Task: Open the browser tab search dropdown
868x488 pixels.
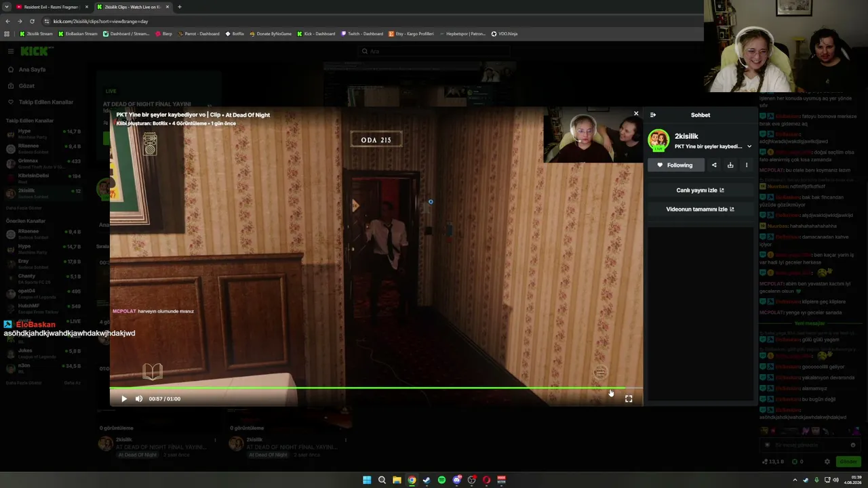Action: coord(6,7)
